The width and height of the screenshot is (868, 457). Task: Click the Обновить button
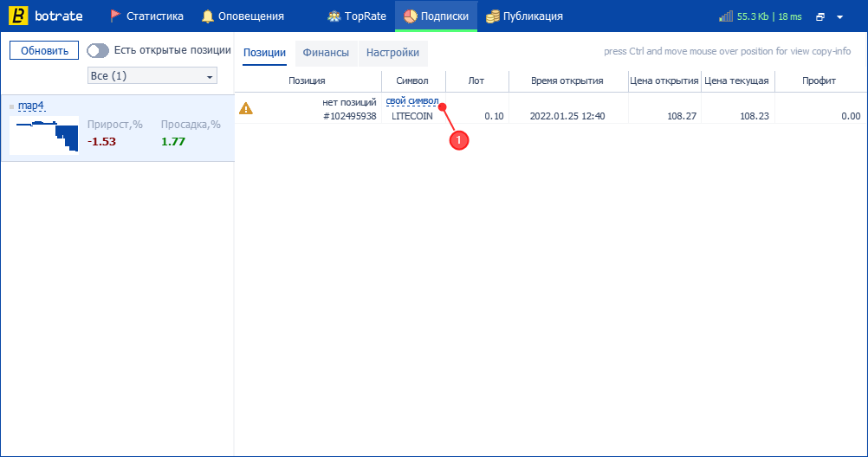click(44, 50)
